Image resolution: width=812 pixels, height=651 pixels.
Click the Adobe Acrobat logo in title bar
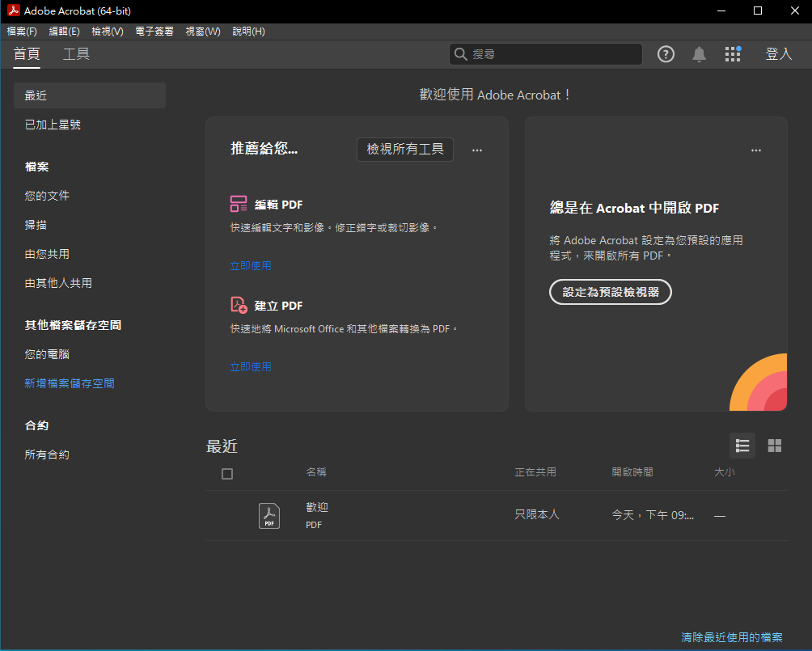pos(14,11)
